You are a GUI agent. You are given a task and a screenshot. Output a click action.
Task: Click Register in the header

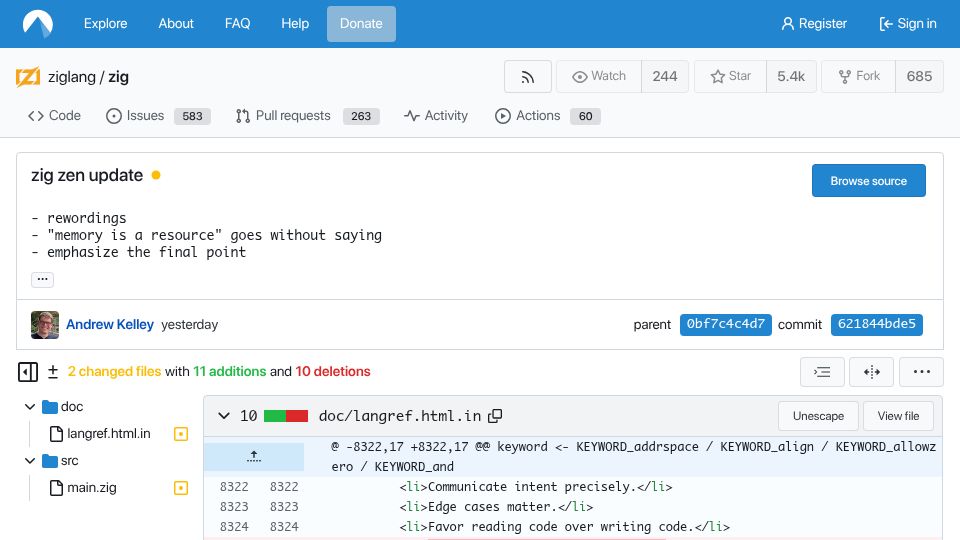point(814,24)
